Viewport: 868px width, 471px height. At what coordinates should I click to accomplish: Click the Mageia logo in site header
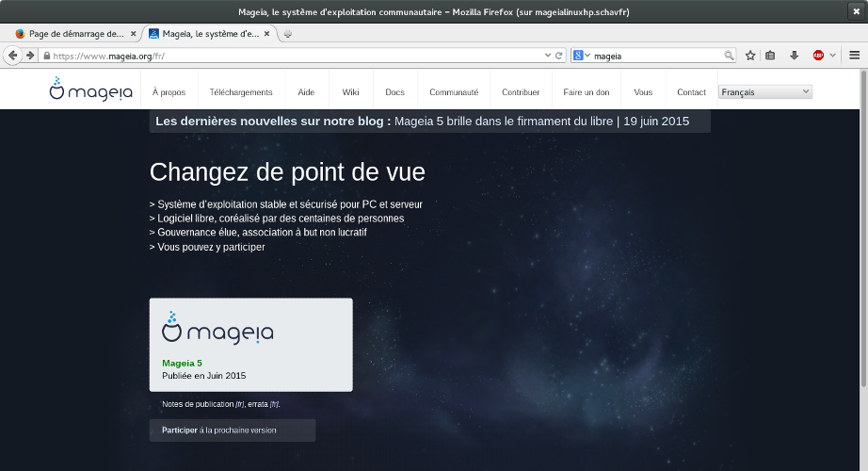[x=90, y=89]
